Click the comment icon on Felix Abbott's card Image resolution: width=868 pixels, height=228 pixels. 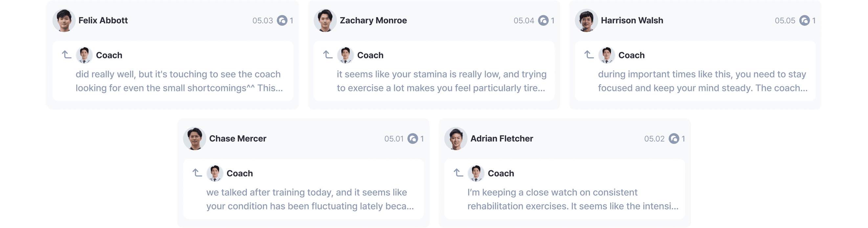(282, 21)
